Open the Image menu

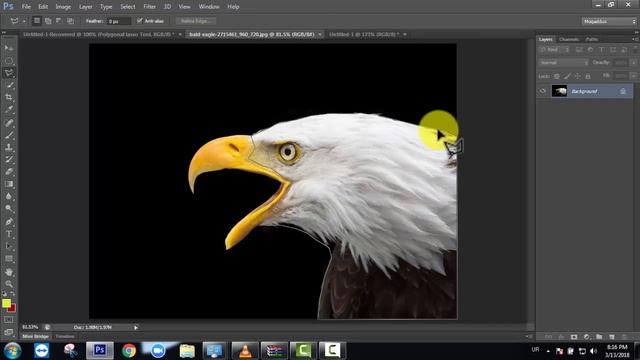point(63,7)
